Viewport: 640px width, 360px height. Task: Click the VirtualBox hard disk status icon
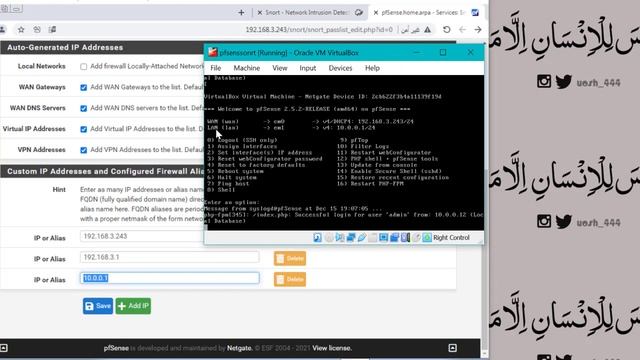coord(318,238)
